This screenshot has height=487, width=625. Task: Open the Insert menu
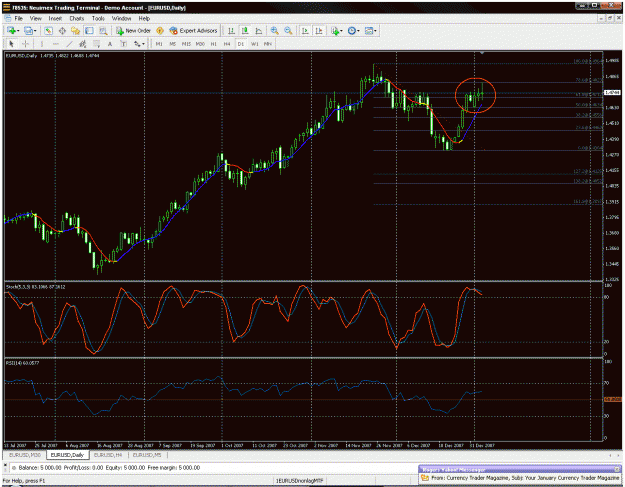pyautogui.click(x=55, y=18)
